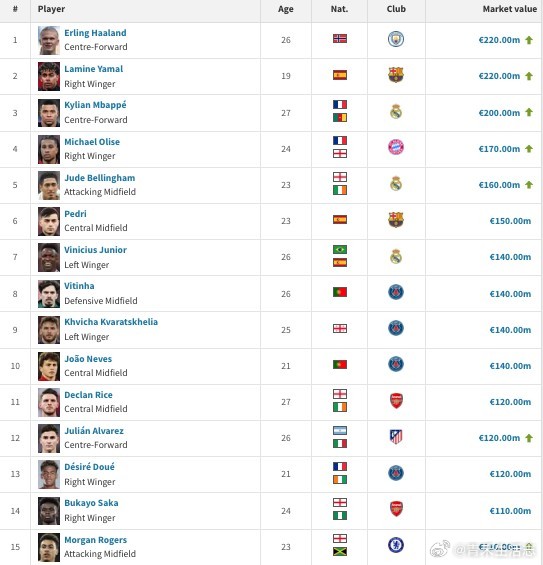Click Bayern Munich crest in Michael Olise row
This screenshot has height=565, width=543.
[x=396, y=147]
